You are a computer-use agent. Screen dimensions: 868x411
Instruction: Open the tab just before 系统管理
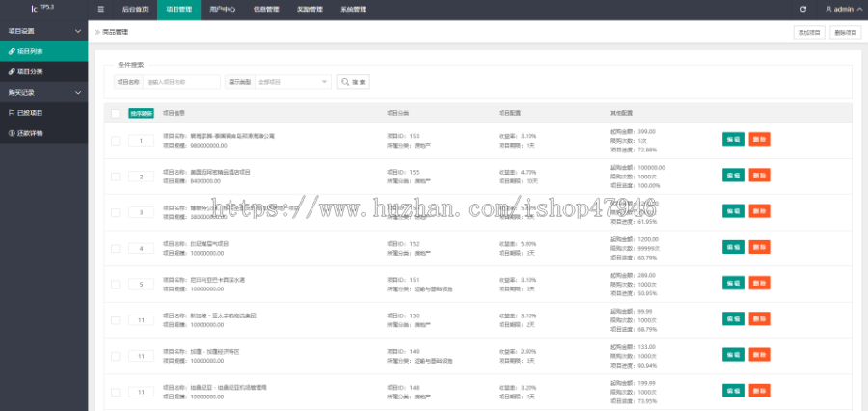[x=310, y=10]
